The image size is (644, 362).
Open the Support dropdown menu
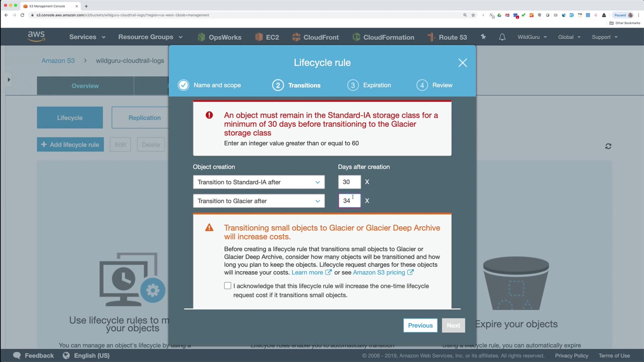[605, 37]
